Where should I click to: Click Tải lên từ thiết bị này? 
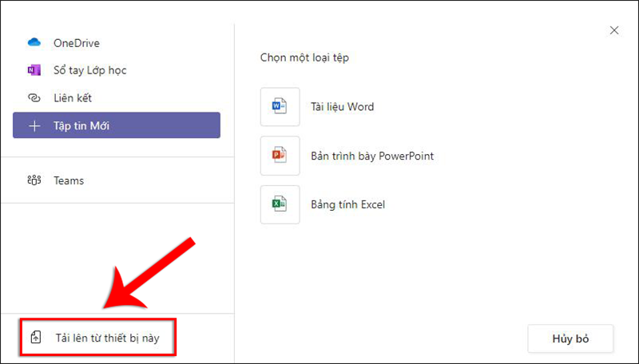pyautogui.click(x=107, y=338)
